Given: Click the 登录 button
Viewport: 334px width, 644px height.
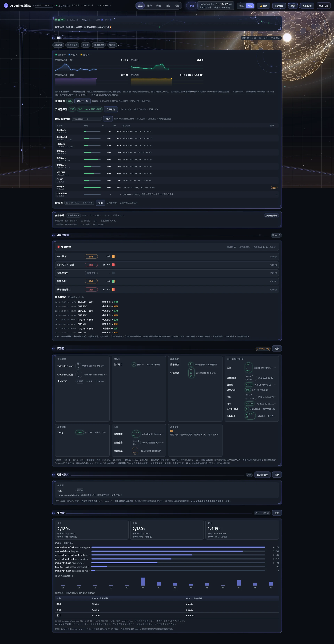Looking at the screenshot, I should tap(293, 6).
